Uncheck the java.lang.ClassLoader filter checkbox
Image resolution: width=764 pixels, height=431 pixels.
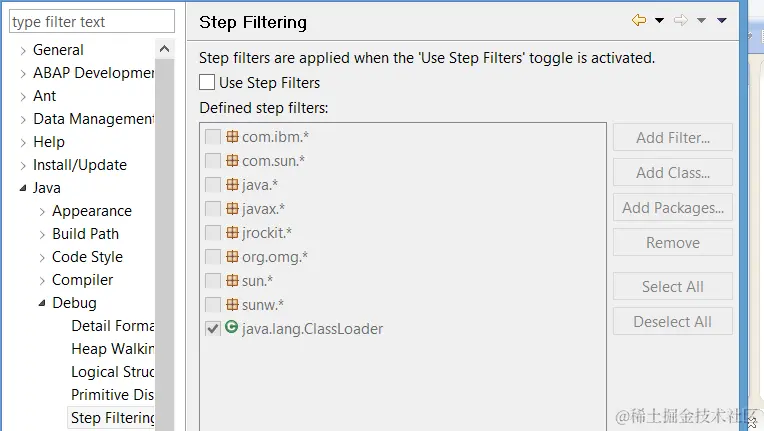pyautogui.click(x=212, y=329)
